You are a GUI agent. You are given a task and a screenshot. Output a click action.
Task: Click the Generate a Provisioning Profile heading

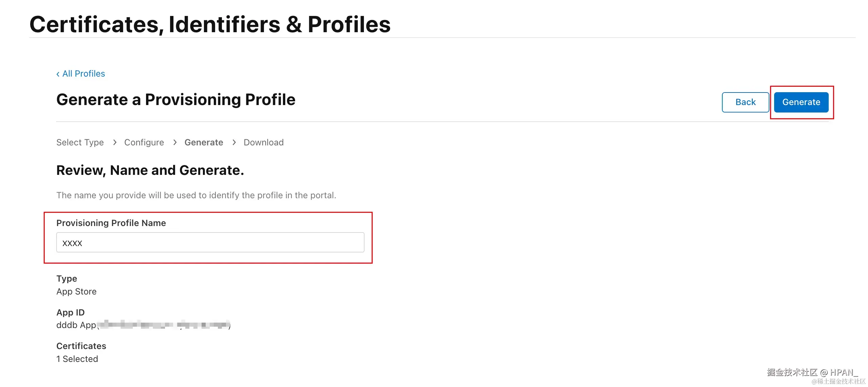176,100
